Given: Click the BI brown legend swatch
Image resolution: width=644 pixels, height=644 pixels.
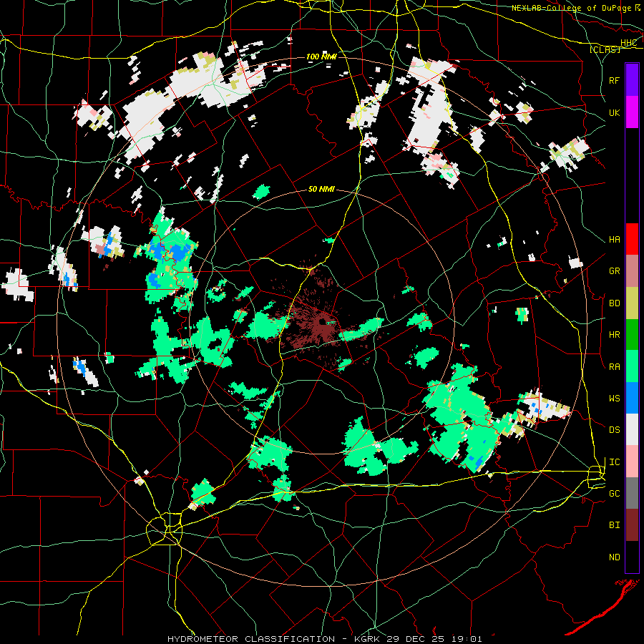Looking at the screenshot, I should (x=632, y=525).
